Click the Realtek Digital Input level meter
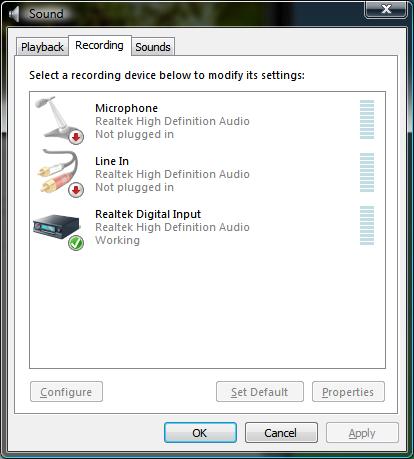The height and width of the screenshot is (459, 414). 367,225
